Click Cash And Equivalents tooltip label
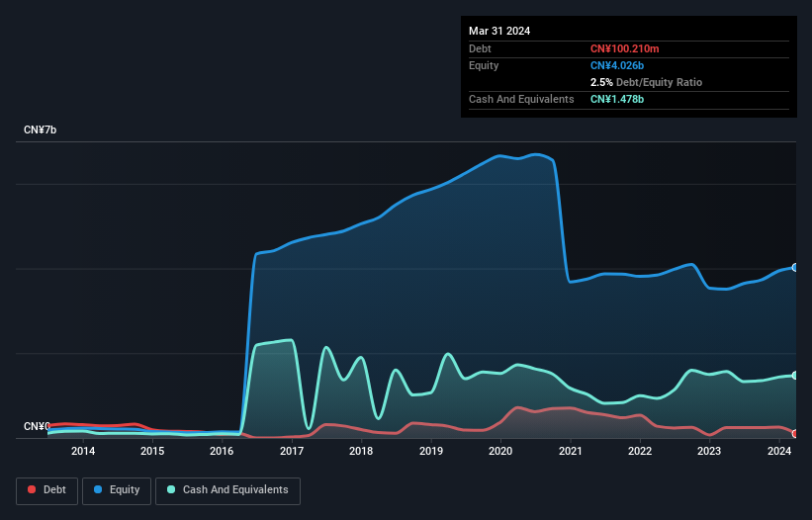The height and width of the screenshot is (520, 812). point(521,99)
